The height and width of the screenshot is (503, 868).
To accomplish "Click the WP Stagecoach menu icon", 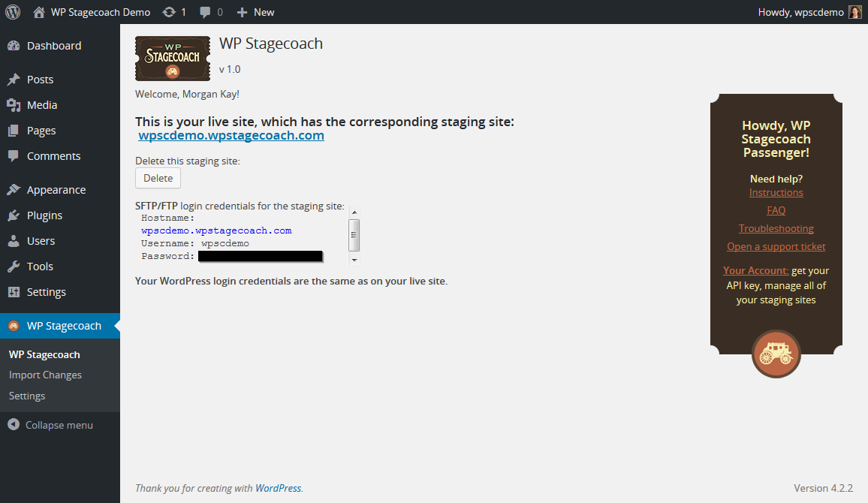I will coord(14,326).
